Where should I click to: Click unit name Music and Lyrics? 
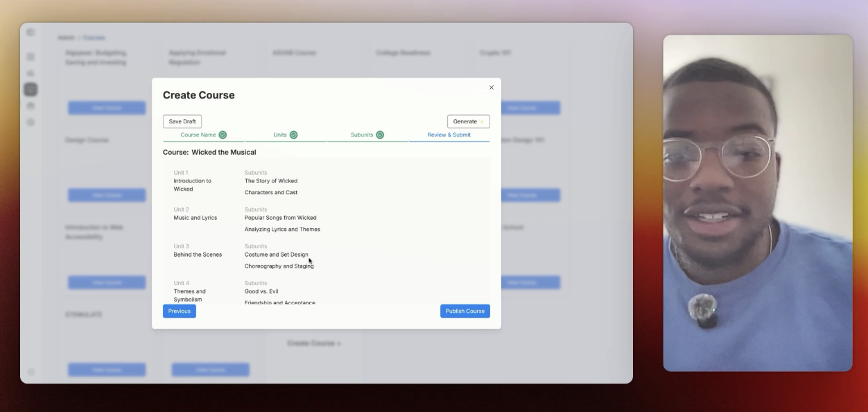pos(196,218)
